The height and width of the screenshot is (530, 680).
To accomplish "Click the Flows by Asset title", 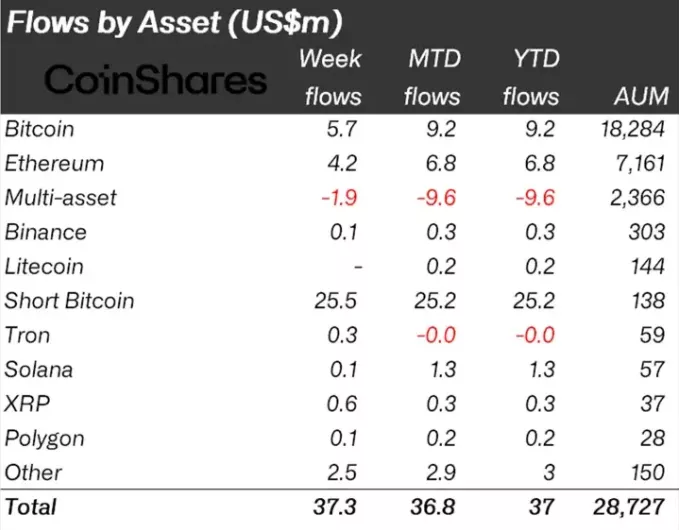I will 187,21.
